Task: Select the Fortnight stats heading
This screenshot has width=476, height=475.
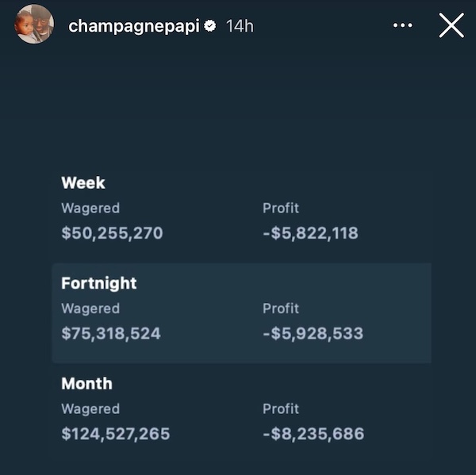Action: (x=99, y=283)
